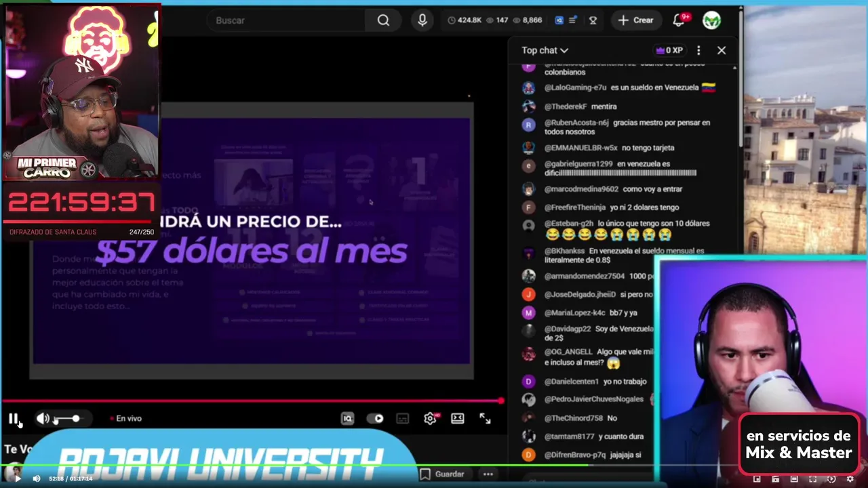The height and width of the screenshot is (488, 868).
Task: Open the blue IQ extension icon in header
Action: point(559,20)
